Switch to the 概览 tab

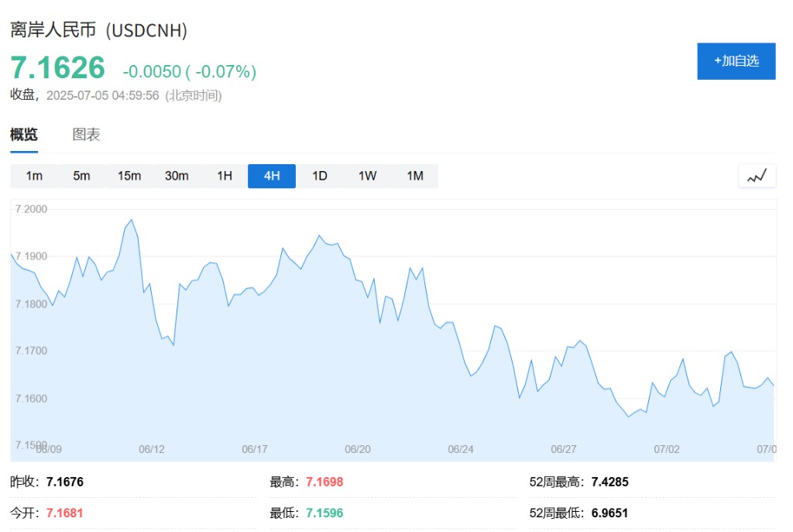point(23,135)
